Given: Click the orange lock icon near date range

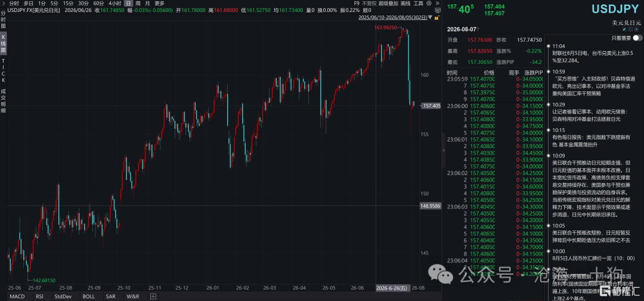Looking at the screenshot, I should [x=437, y=18].
